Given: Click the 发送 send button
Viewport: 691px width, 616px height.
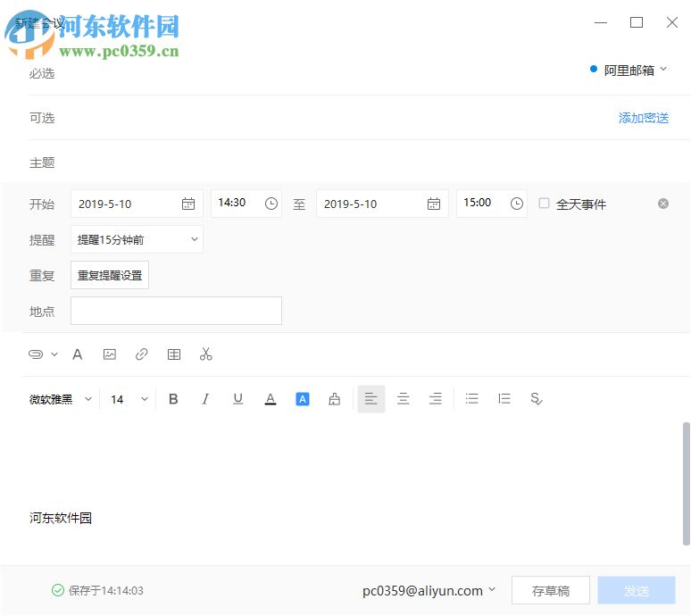Looking at the screenshot, I should pos(637,590).
